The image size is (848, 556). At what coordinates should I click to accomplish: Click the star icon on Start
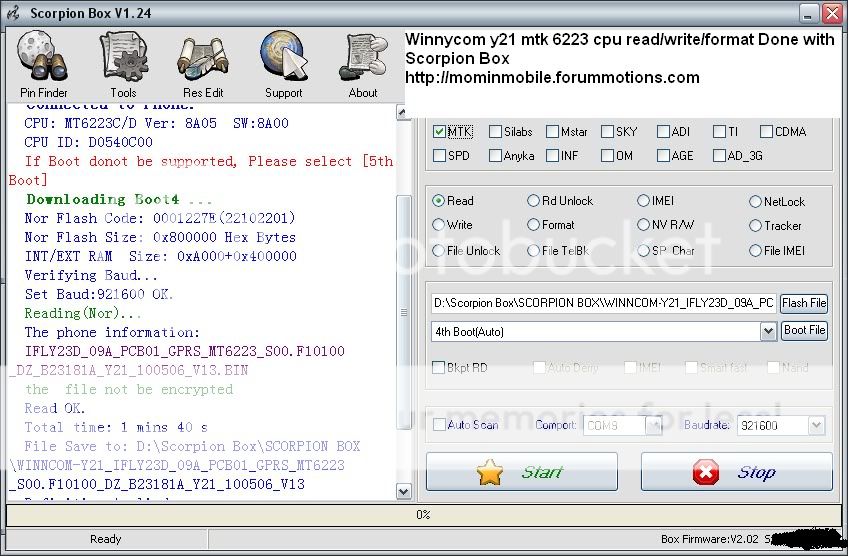tap(490, 472)
